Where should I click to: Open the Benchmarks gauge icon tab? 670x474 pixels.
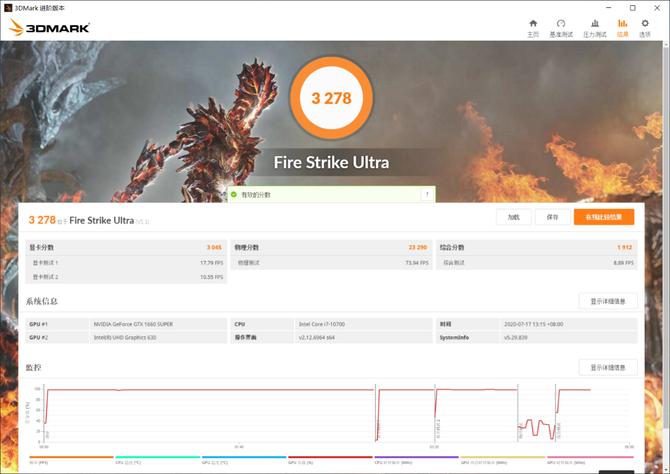pyautogui.click(x=561, y=28)
